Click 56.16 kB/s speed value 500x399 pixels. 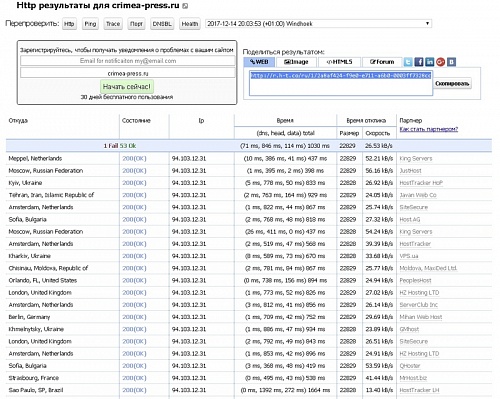click(379, 171)
